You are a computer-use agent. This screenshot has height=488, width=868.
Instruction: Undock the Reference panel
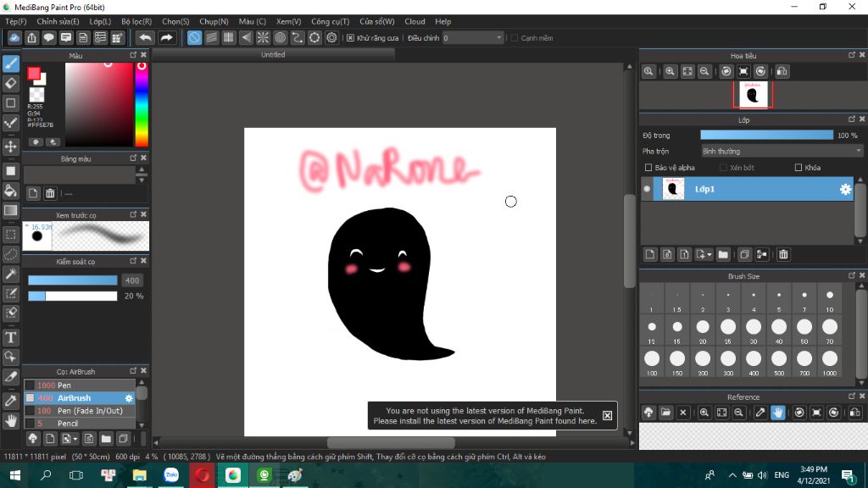[x=851, y=396]
